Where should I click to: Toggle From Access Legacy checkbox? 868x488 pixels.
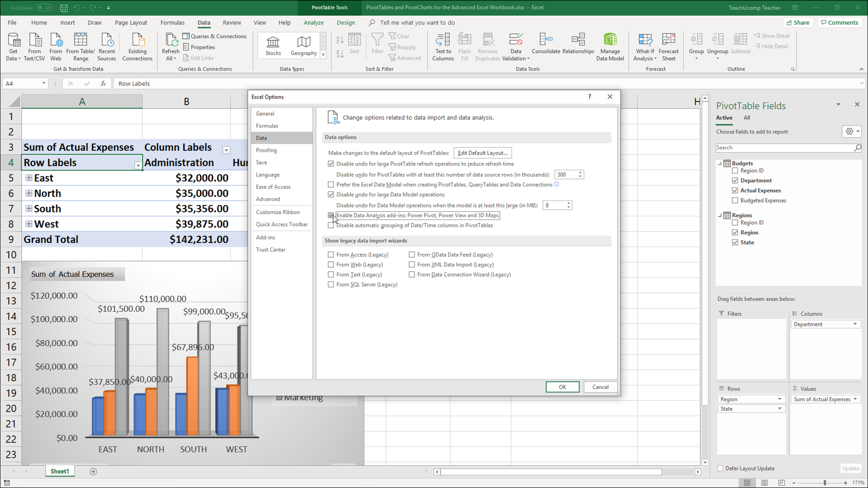click(331, 254)
